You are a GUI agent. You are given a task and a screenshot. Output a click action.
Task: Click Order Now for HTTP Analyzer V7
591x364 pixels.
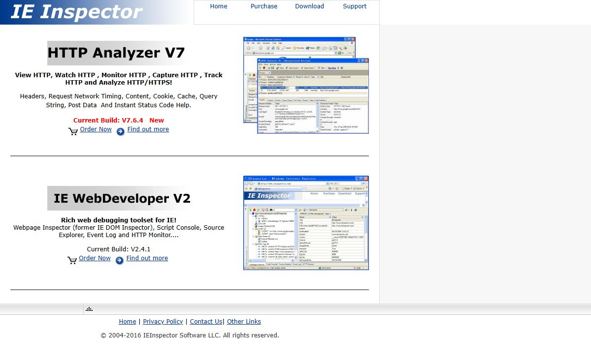(96, 129)
